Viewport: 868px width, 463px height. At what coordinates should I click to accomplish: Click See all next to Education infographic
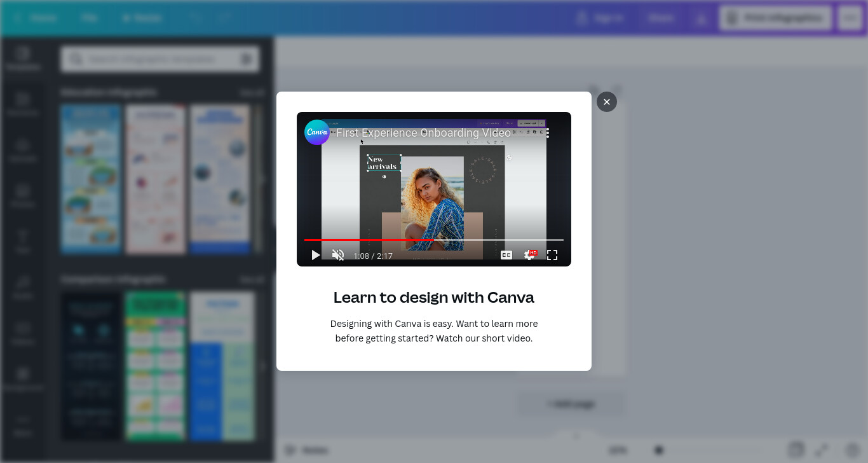[252, 93]
